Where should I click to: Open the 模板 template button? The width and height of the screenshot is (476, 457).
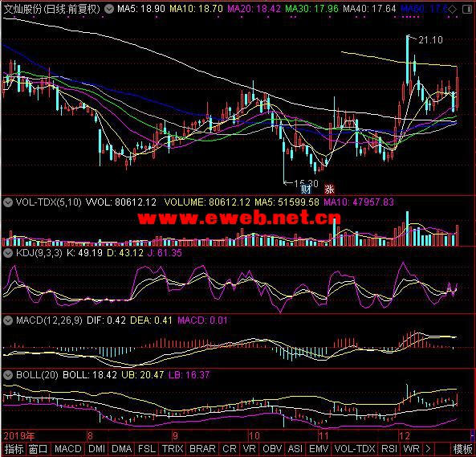462,449
